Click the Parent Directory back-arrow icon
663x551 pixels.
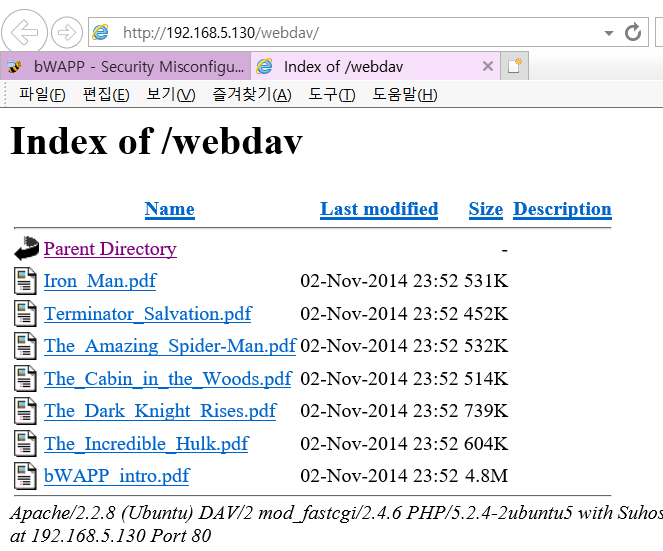(x=26, y=248)
